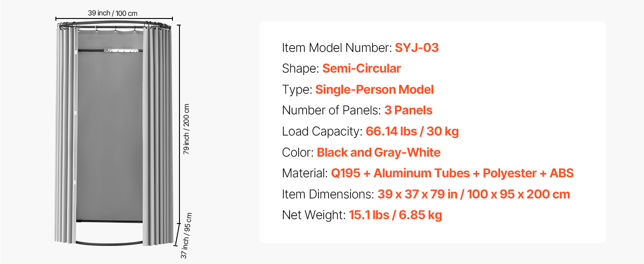
Task: Click the hook rail inside the fitting room
Action: [x=123, y=51]
